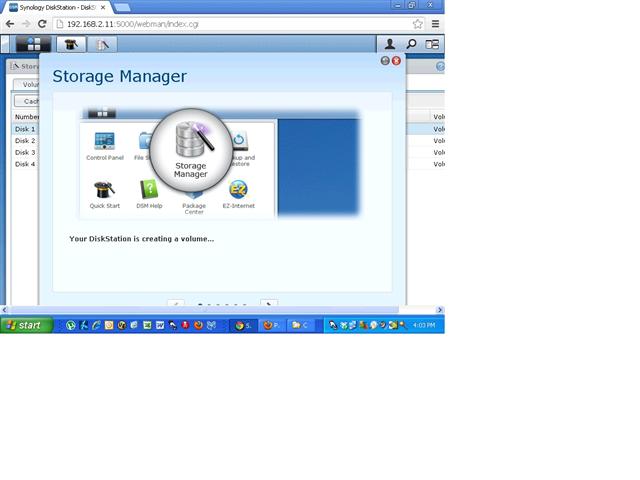The image size is (640, 480).
Task: Click the Number column header
Action: click(x=26, y=117)
